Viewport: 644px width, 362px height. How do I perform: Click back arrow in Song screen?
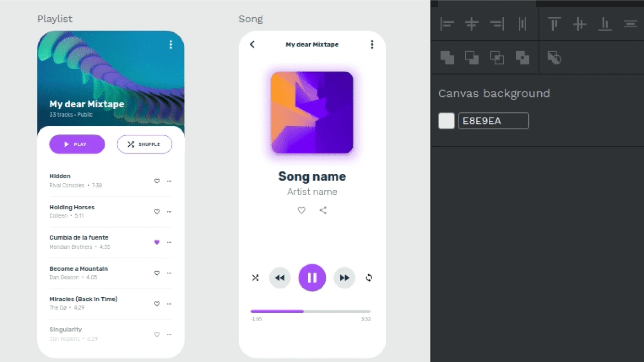[252, 44]
